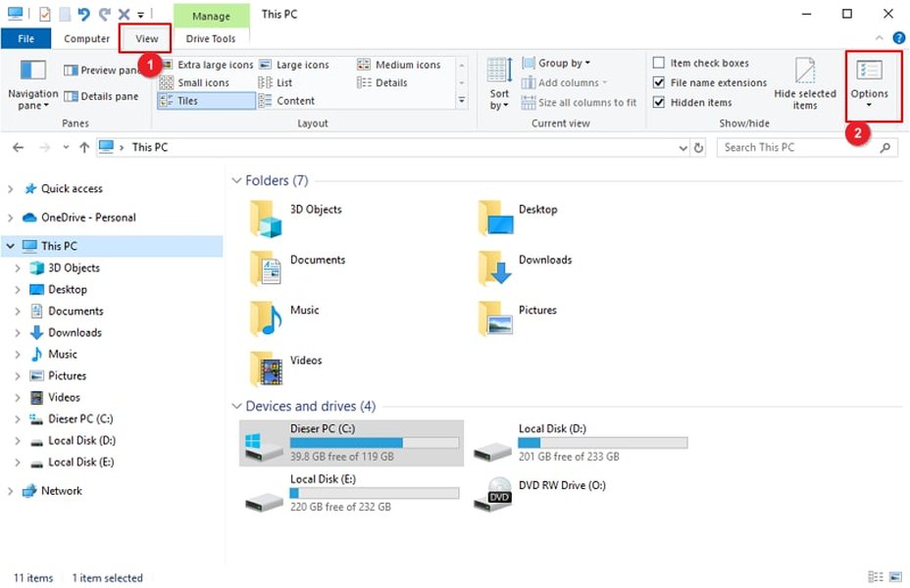910x588 pixels.
Task: Select the Music folder tile
Action: [x=284, y=319]
